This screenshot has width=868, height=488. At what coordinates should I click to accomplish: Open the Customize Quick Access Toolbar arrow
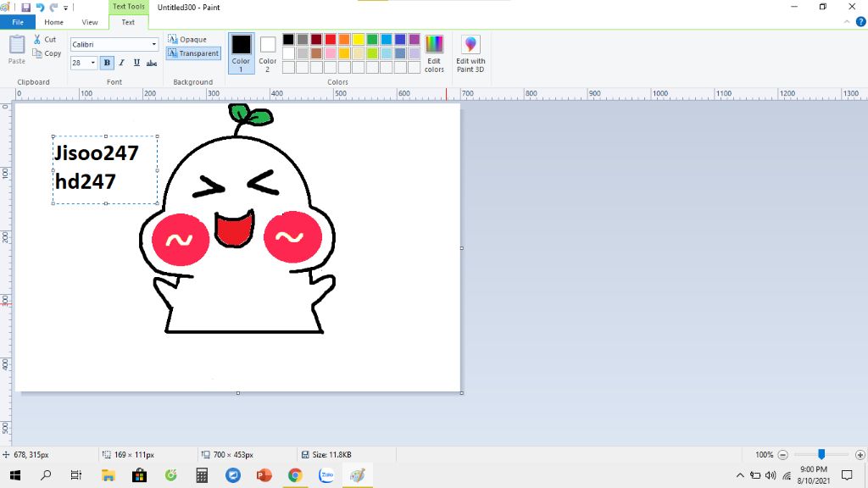[x=65, y=8]
